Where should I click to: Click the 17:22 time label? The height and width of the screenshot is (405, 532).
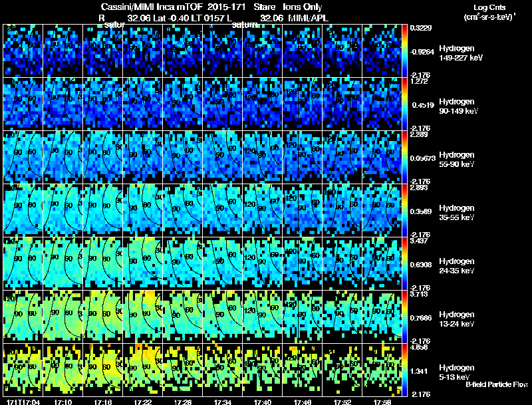click(143, 402)
